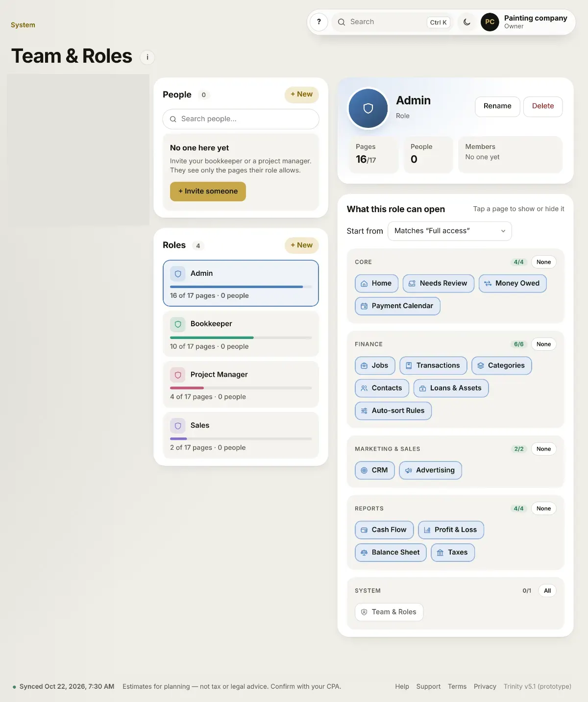Select the Project Manager role card
Viewport: 588px width, 702px height.
pyautogui.click(x=241, y=385)
